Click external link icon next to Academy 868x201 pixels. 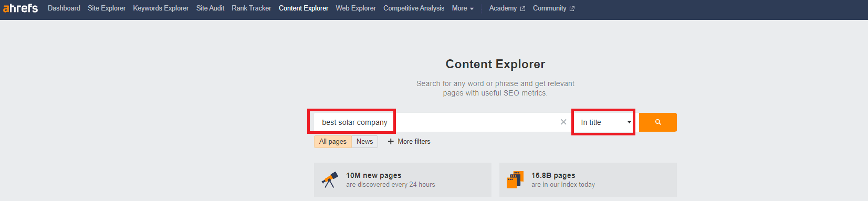coord(522,9)
